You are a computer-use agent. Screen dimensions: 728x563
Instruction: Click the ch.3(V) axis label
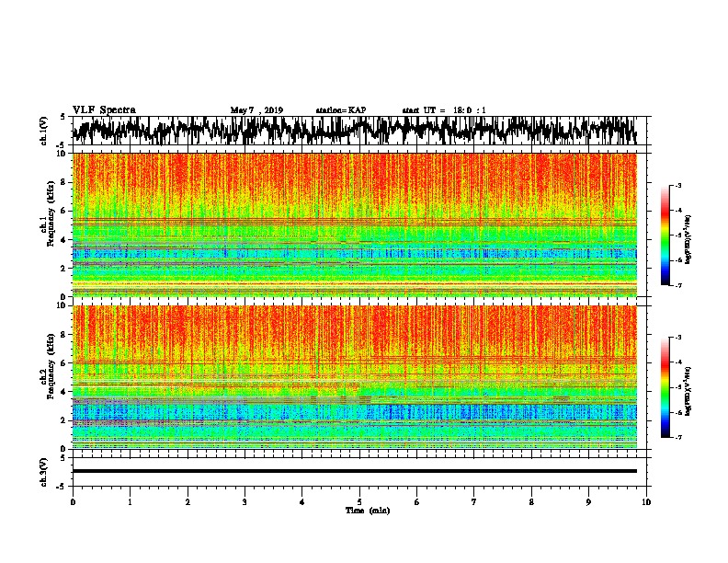point(44,472)
